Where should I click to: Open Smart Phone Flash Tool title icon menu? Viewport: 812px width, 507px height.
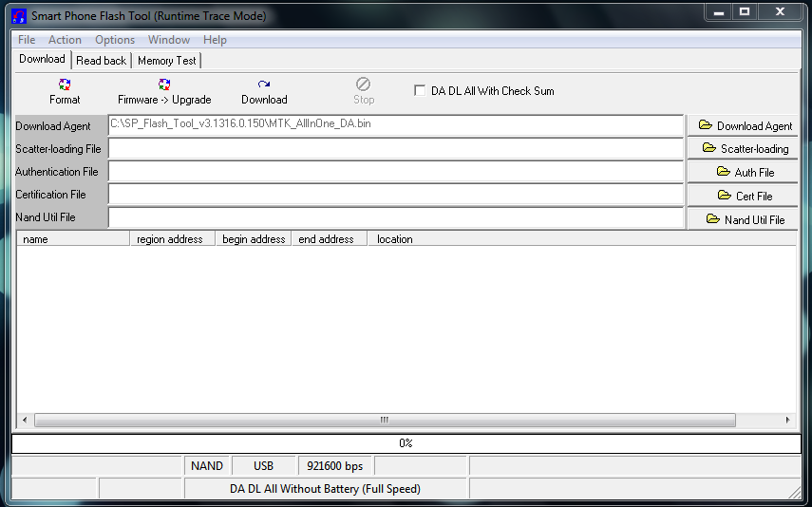pos(19,16)
